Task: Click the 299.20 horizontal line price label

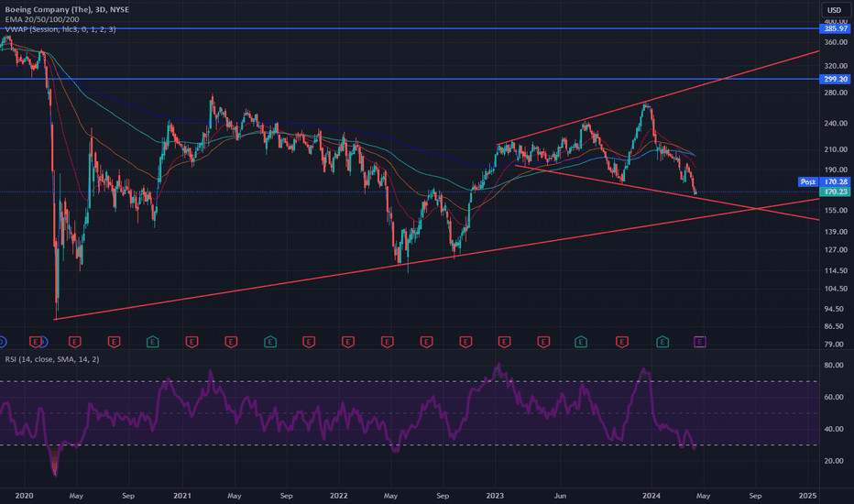Action: click(x=836, y=79)
